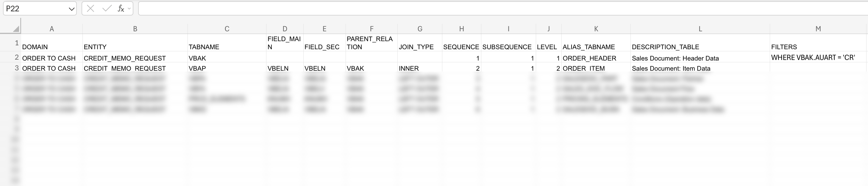Image resolution: width=868 pixels, height=186 pixels.
Task: Select column B header
Action: click(135, 29)
